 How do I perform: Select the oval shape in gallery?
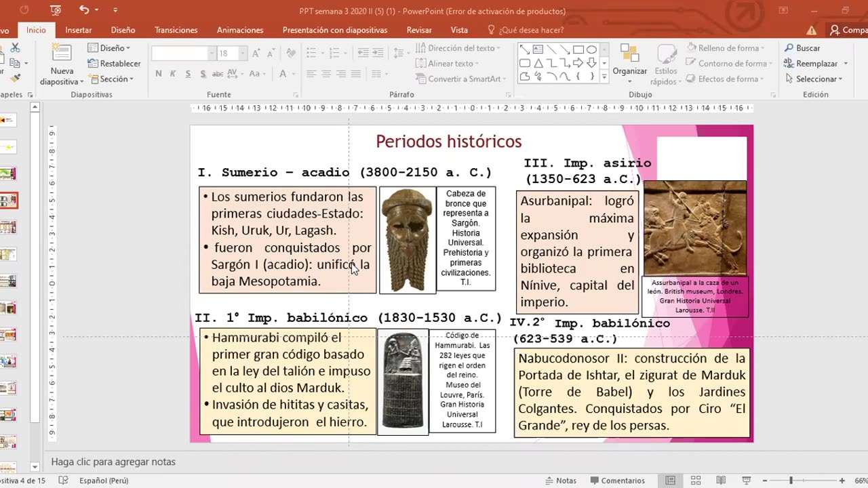(x=591, y=49)
